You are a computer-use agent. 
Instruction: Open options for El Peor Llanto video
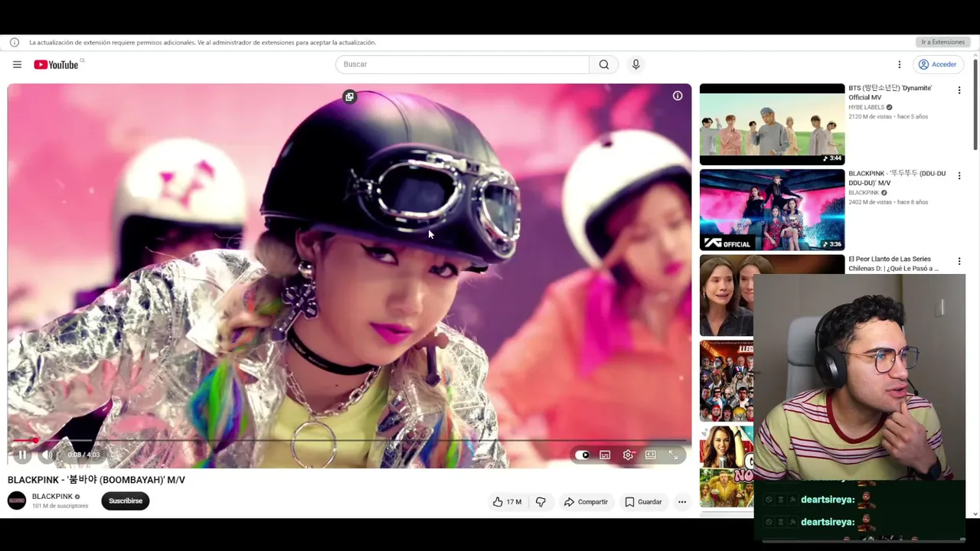959,262
